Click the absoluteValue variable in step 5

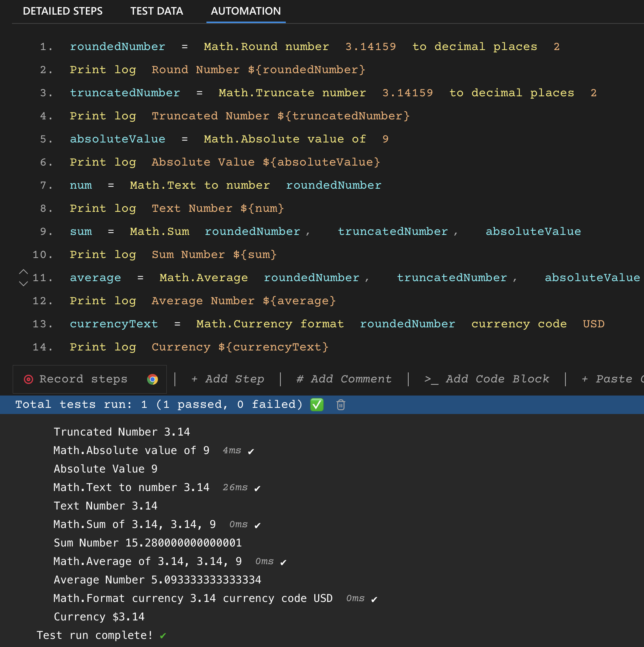point(117,139)
